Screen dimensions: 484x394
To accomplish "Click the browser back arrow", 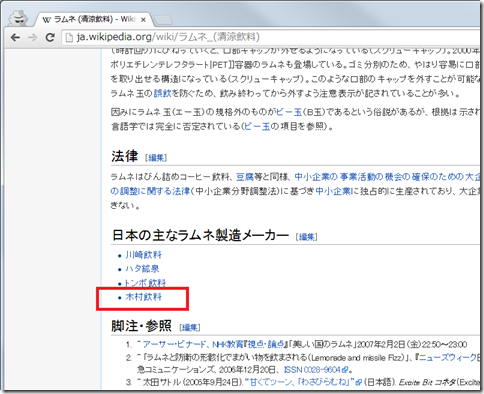I will point(15,37).
